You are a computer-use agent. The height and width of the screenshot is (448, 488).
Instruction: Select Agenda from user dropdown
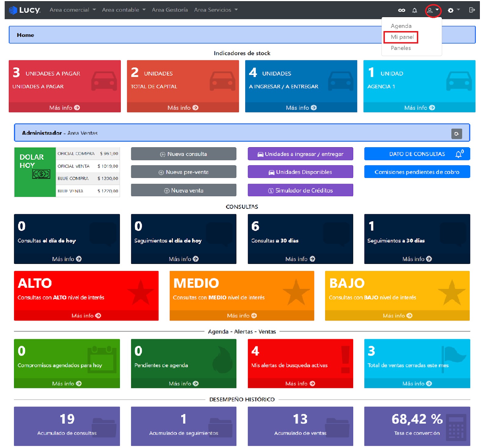click(401, 26)
